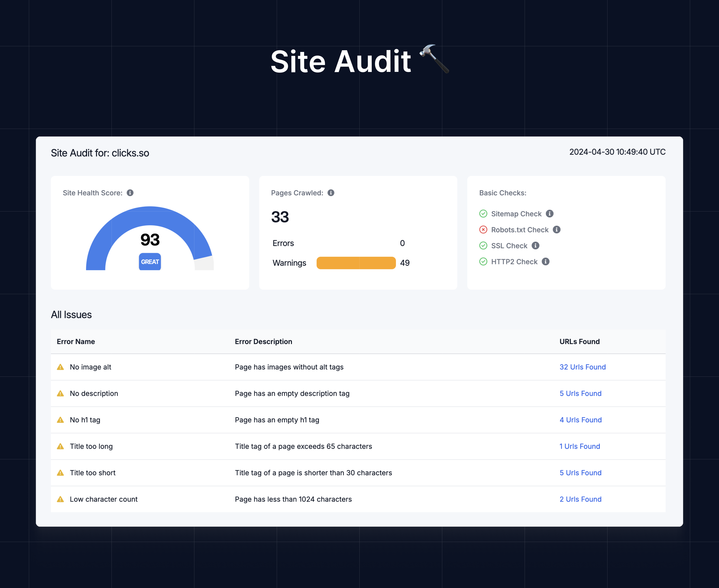Image resolution: width=719 pixels, height=588 pixels.
Task: Click the Warnings label in Pages Crawled card
Action: [x=289, y=263]
